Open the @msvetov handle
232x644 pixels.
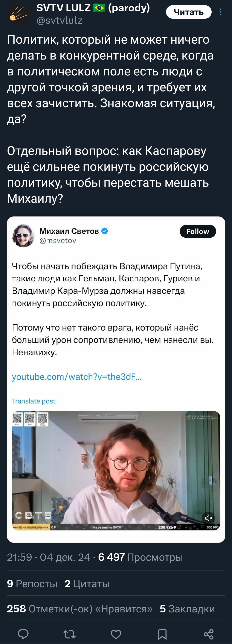point(58,241)
